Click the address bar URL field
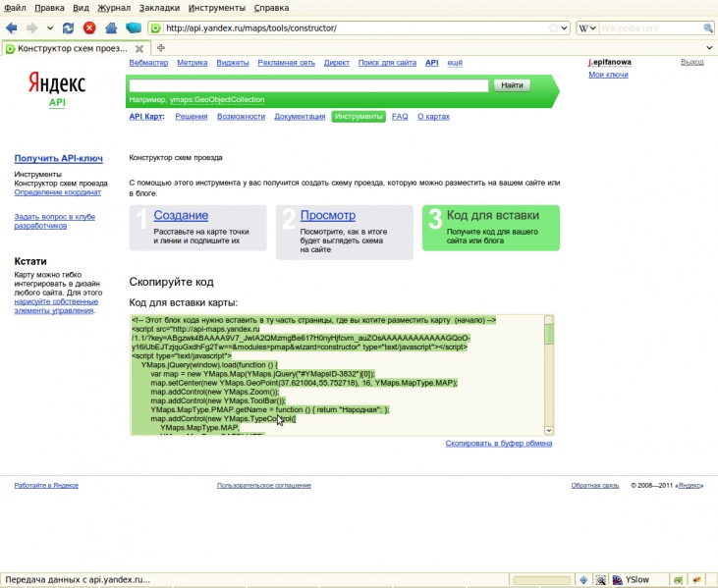Screen dimensions: 718x588 coord(356,27)
